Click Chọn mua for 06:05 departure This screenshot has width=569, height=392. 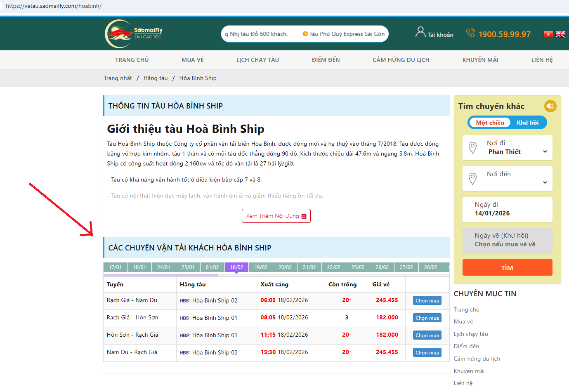coord(427,301)
